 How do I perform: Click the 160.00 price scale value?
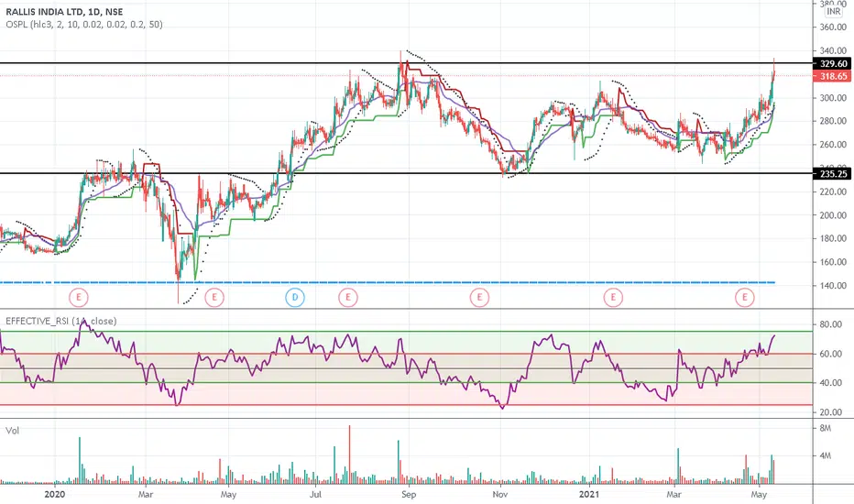tap(833, 262)
